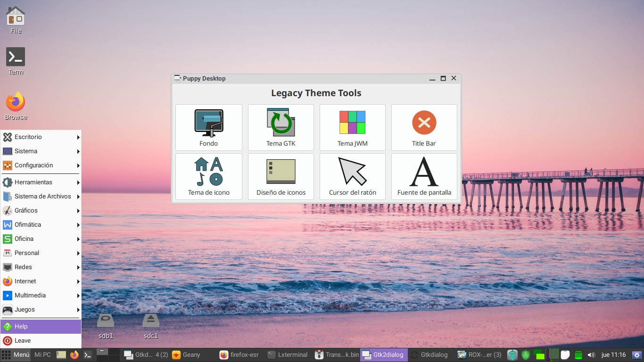Click the terminal launcher in the taskbar

(x=88, y=355)
